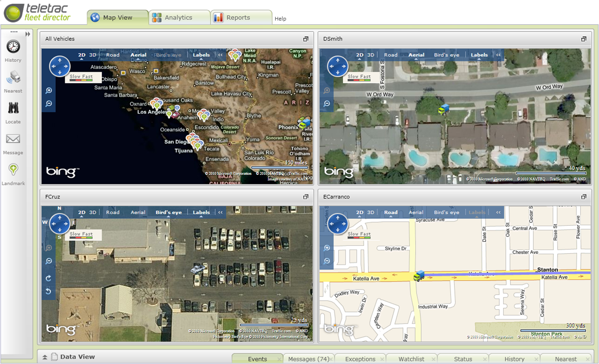Collapse the All Vehicles map toolbar chevron

[x=220, y=54]
